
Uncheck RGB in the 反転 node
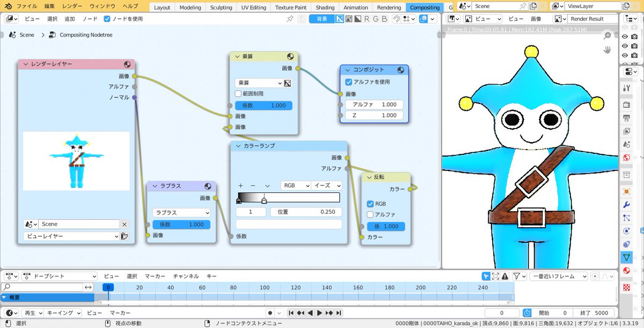click(371, 204)
